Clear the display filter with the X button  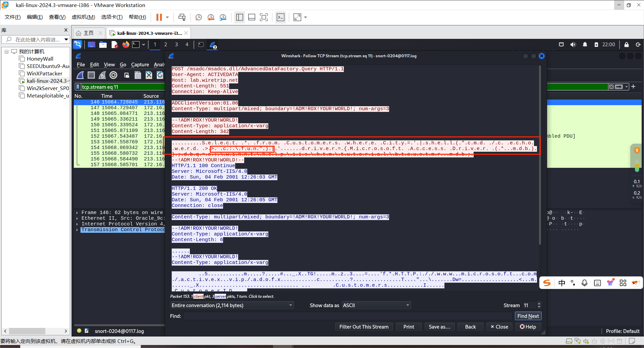coord(611,87)
